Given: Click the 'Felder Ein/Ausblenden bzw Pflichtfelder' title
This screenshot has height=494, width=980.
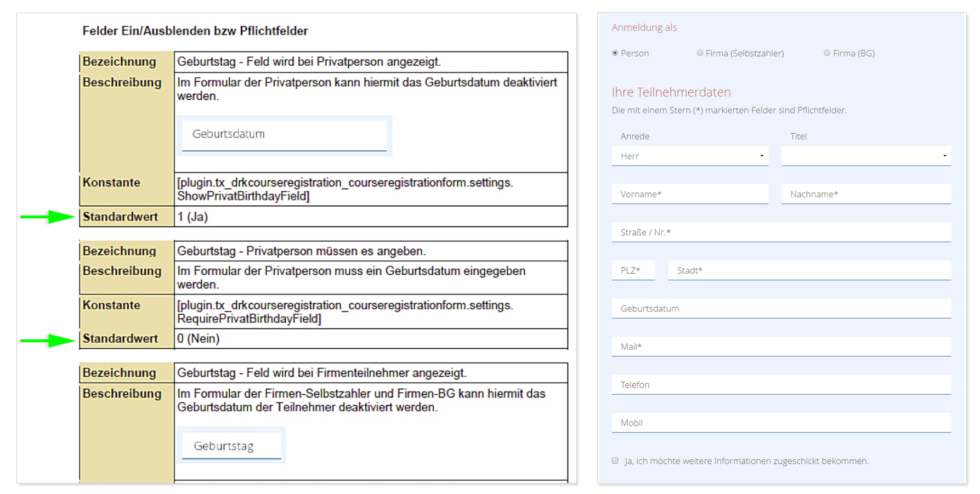Looking at the screenshot, I should click(x=195, y=31).
